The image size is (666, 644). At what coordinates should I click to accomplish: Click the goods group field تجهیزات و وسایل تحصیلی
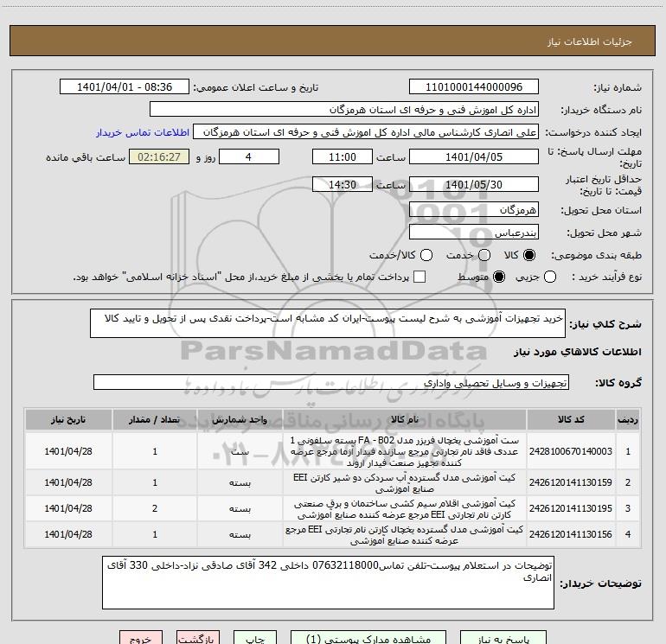331,382
